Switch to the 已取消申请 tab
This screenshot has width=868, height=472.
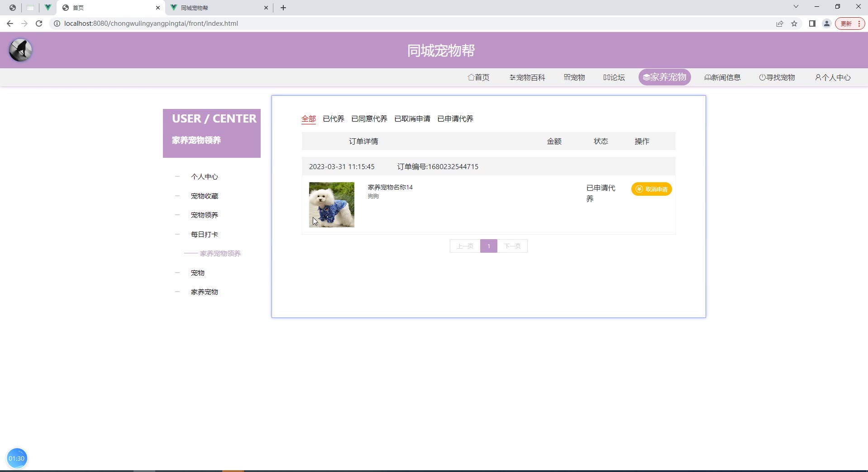(412, 119)
